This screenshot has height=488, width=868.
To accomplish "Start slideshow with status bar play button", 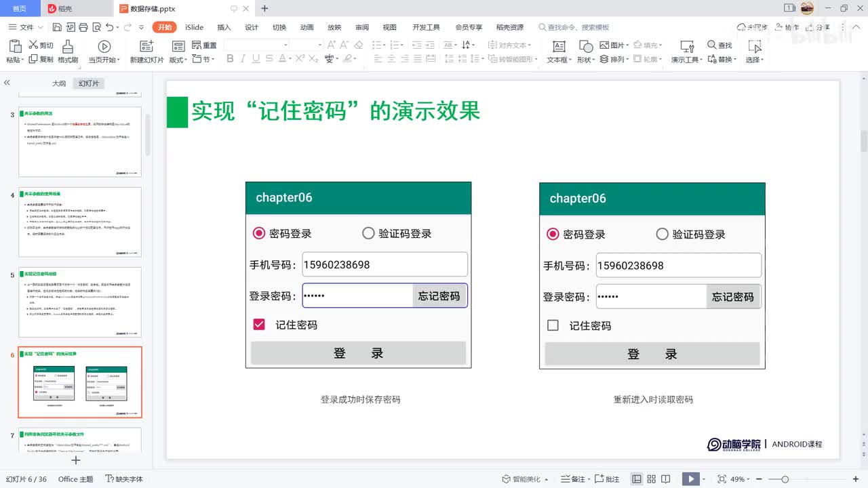I will click(690, 479).
